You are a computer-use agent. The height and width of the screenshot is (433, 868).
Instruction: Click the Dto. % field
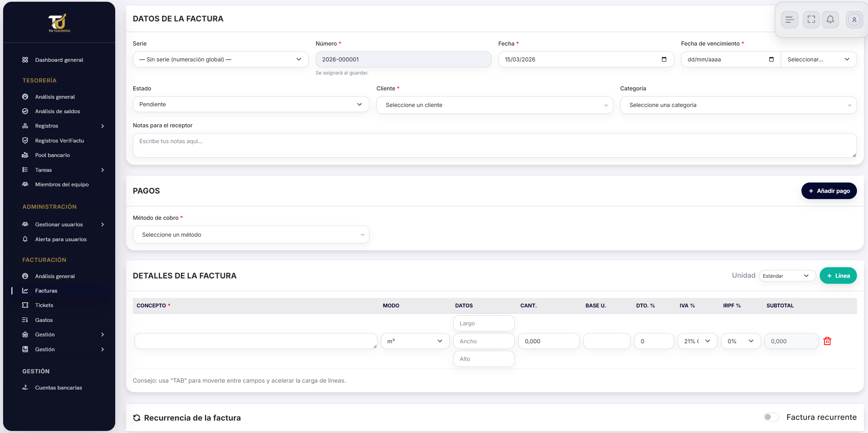(654, 341)
